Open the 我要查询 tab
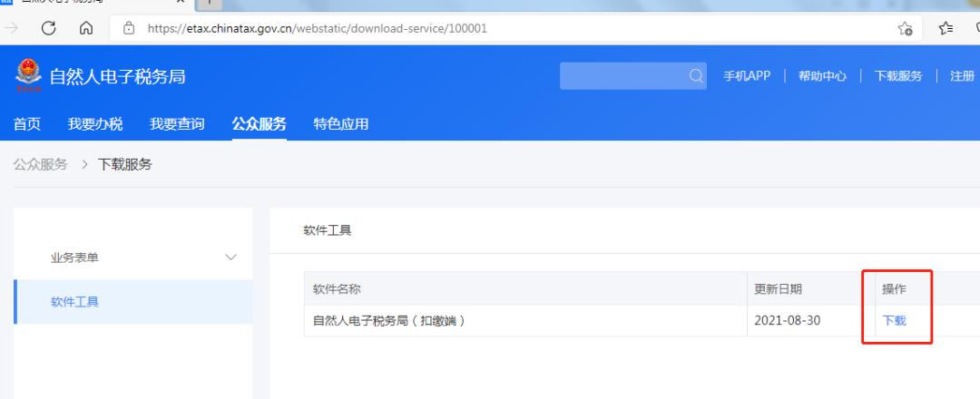The image size is (980, 399). coord(177,124)
